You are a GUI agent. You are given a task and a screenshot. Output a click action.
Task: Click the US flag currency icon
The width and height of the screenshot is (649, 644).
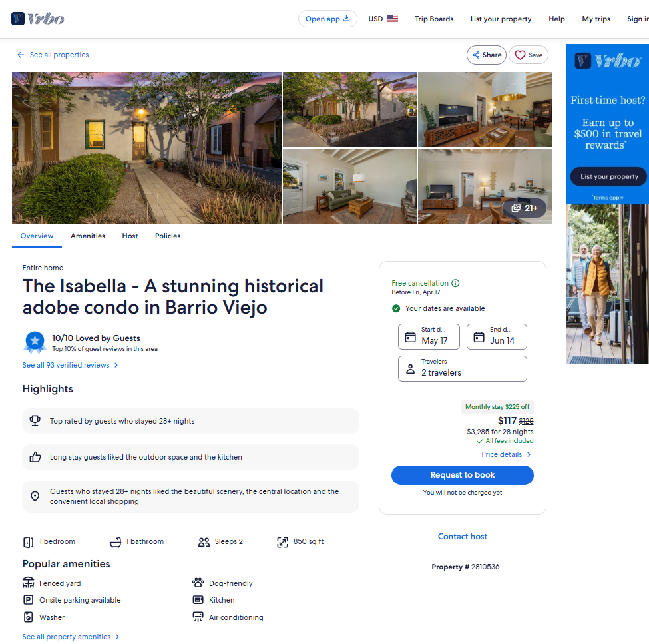click(392, 19)
